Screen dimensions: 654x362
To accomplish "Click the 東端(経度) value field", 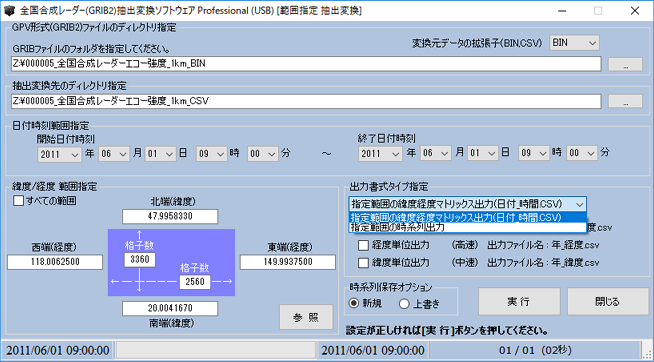I will 288,262.
